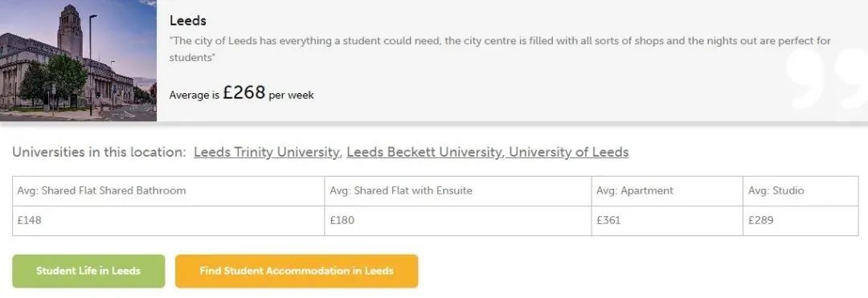The image size is (868, 298).
Task: Click the Avg: Shared Flat with Ensuite header
Action: point(458,190)
